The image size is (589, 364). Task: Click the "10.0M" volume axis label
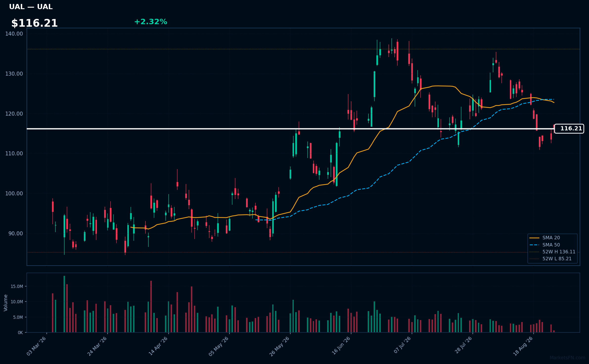coord(17,302)
